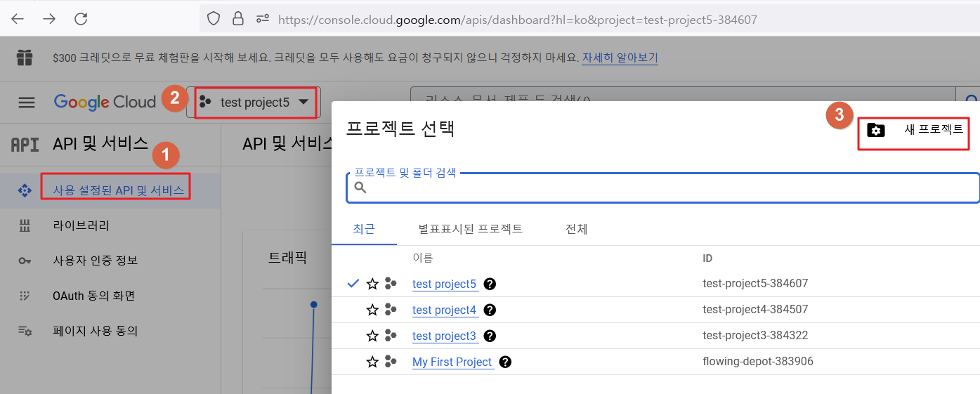The image size is (980, 394).
Task: Open the hamburger navigation menu
Action: click(x=27, y=103)
